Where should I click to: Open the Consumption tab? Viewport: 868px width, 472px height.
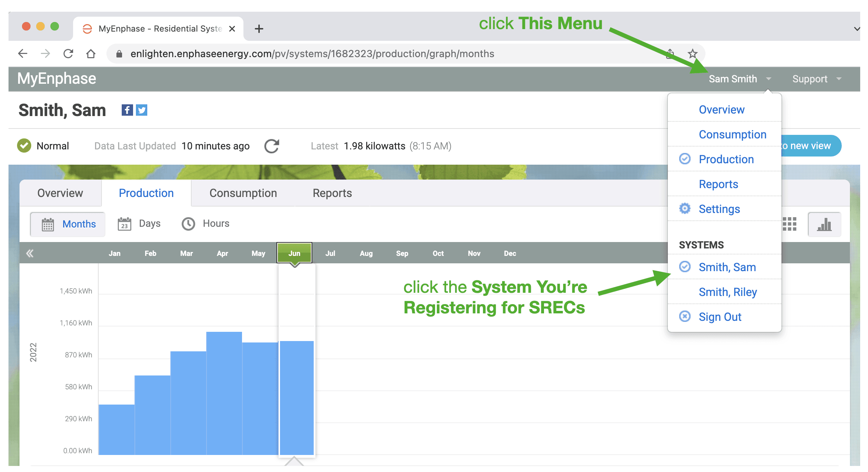coord(243,193)
